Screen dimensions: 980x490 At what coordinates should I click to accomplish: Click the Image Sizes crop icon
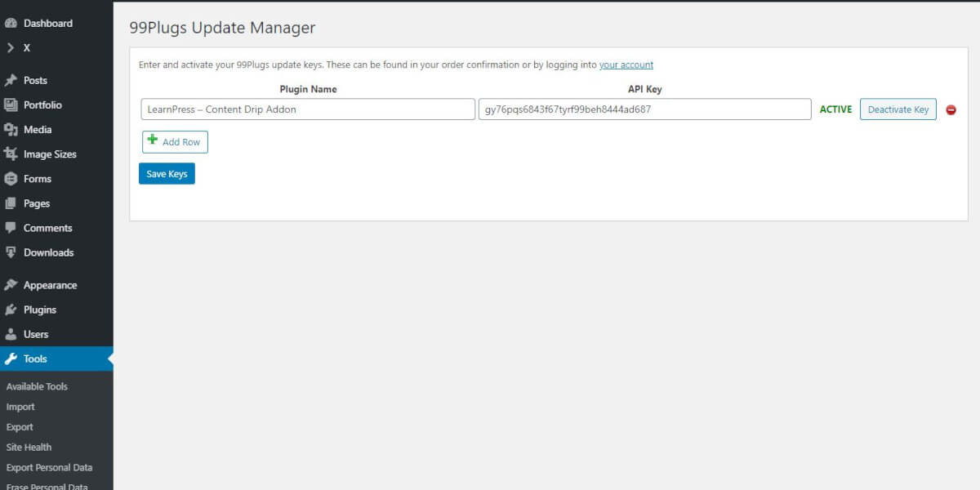(x=11, y=154)
